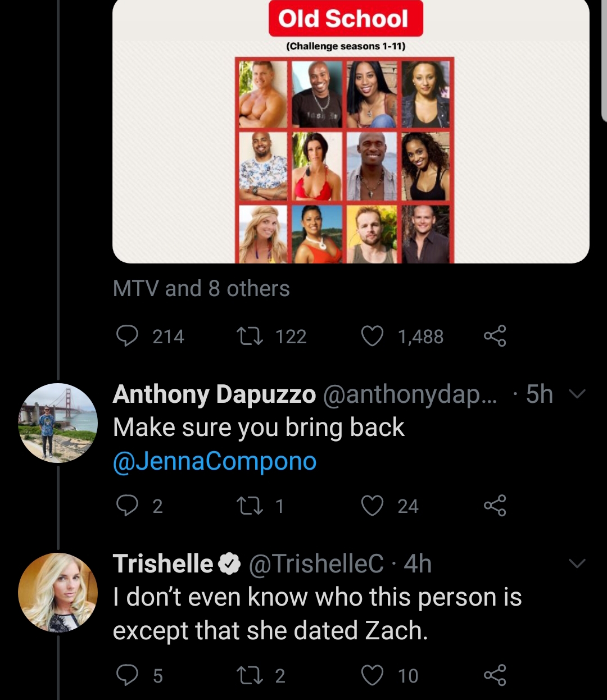Share the main tweet with the Old School image
607x700 pixels.
(495, 336)
